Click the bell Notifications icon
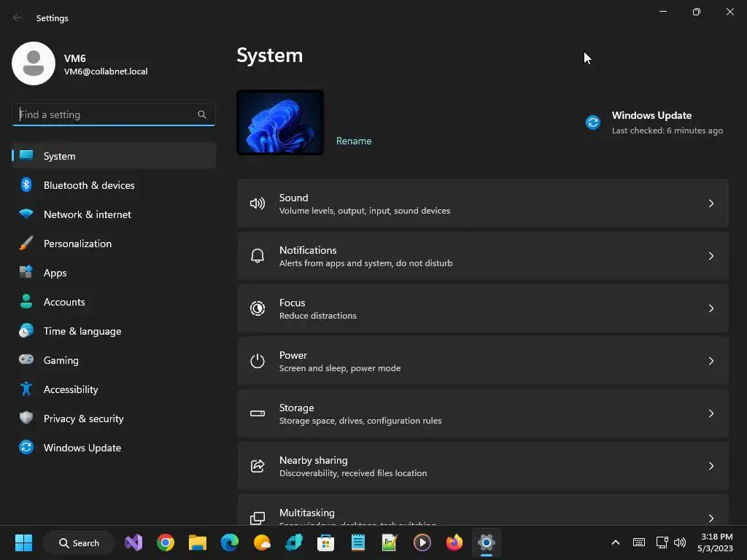 [x=258, y=256]
